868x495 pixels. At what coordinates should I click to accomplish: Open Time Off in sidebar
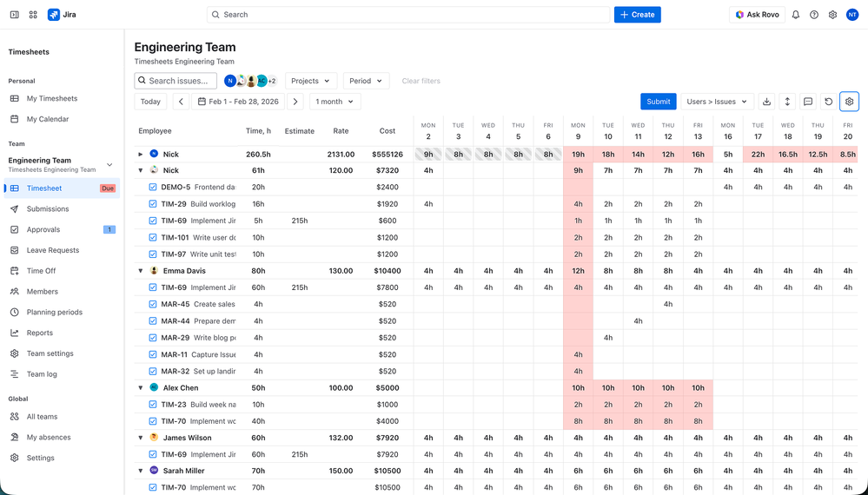(x=41, y=271)
